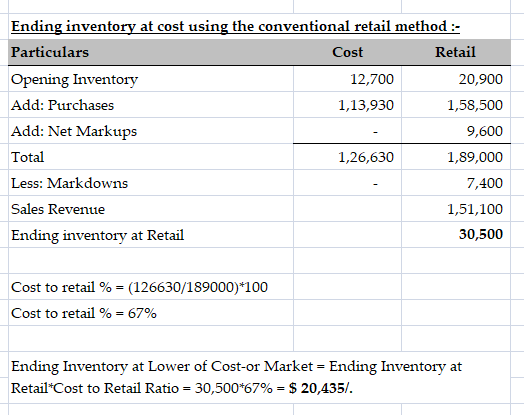Select the dash in Markdowns cost
Image resolution: width=524 pixels, height=415 pixels.
[x=375, y=184]
